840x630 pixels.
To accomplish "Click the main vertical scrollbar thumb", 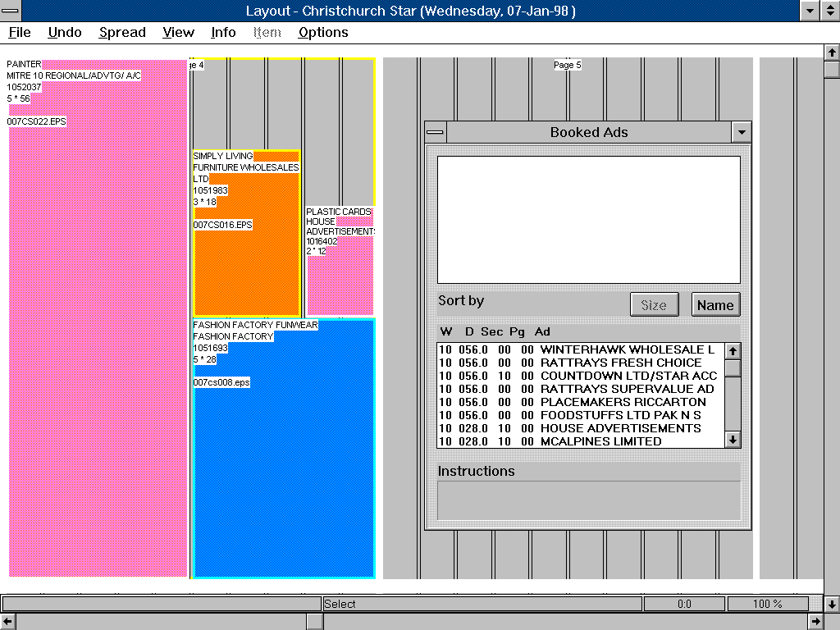I will 832,70.
